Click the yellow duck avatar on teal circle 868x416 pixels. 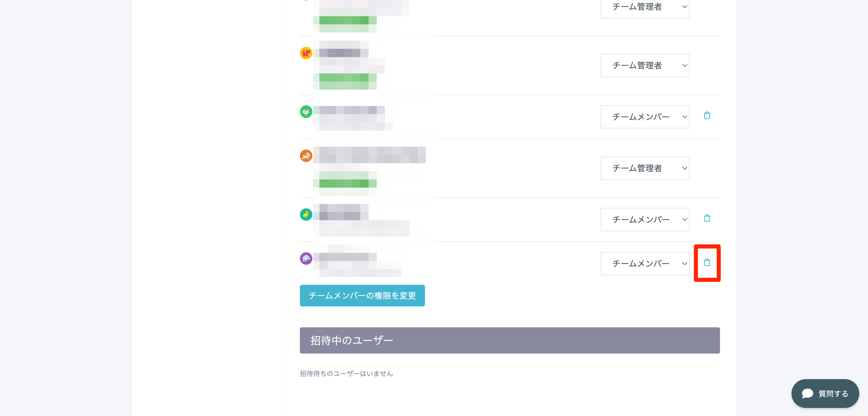click(306, 215)
